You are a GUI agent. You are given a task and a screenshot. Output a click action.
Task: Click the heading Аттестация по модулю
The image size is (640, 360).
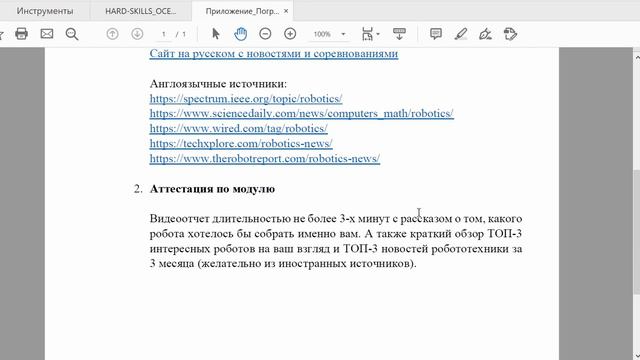212,189
